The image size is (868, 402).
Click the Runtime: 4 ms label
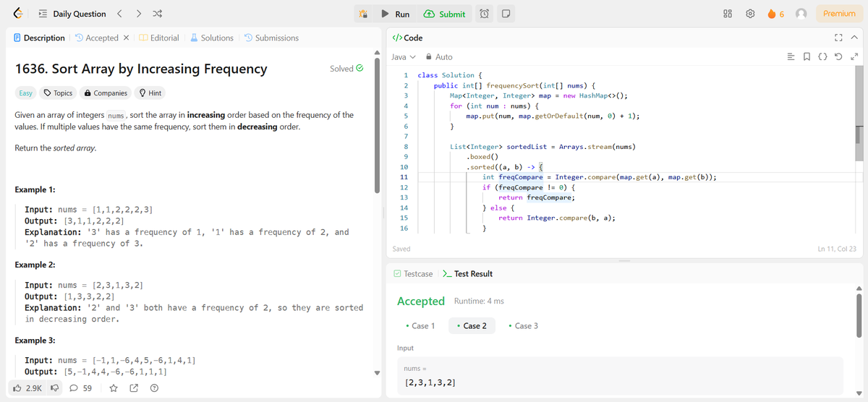pyautogui.click(x=478, y=301)
